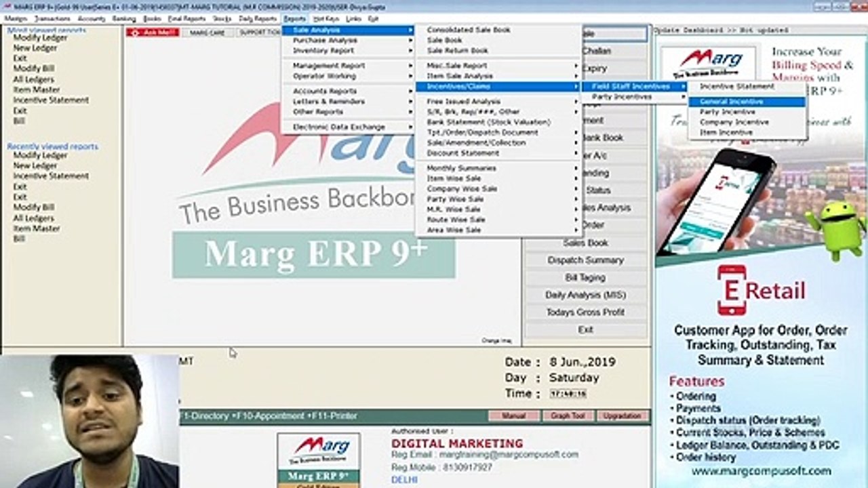Expand the Party Wise Sale submenu
Screen dimensions: 868x488
(x=498, y=200)
